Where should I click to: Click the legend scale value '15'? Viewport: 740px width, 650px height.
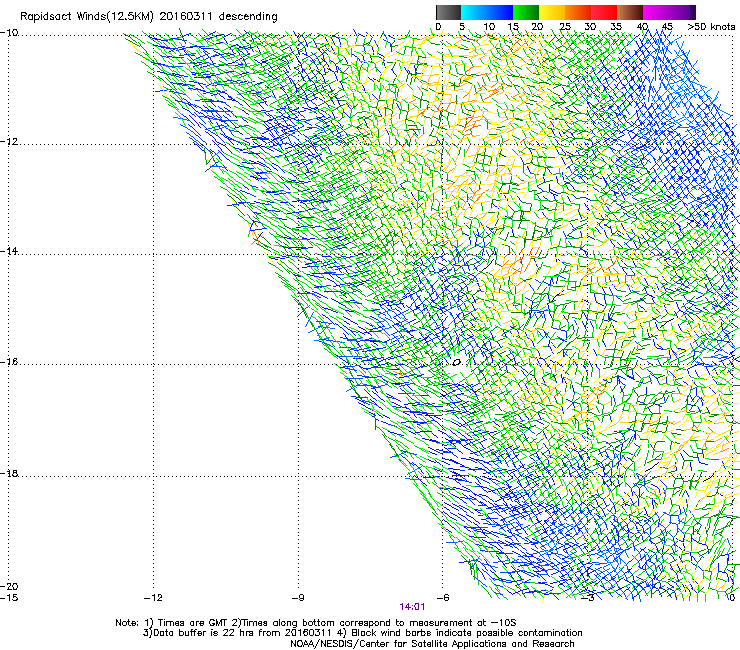(513, 27)
